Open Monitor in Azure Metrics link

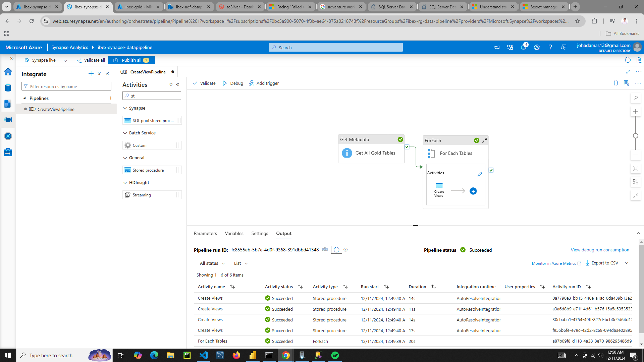(x=556, y=263)
